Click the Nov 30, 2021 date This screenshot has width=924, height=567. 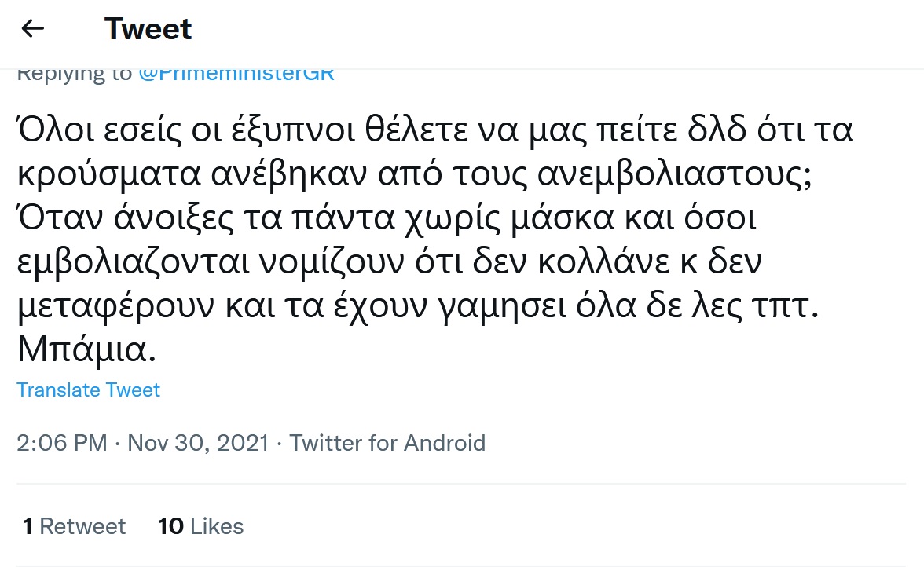tap(198, 443)
